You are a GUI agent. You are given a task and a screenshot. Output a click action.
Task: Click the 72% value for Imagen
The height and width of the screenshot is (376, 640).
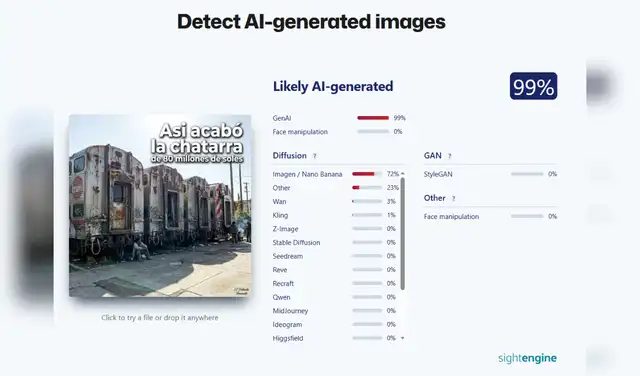[393, 174]
